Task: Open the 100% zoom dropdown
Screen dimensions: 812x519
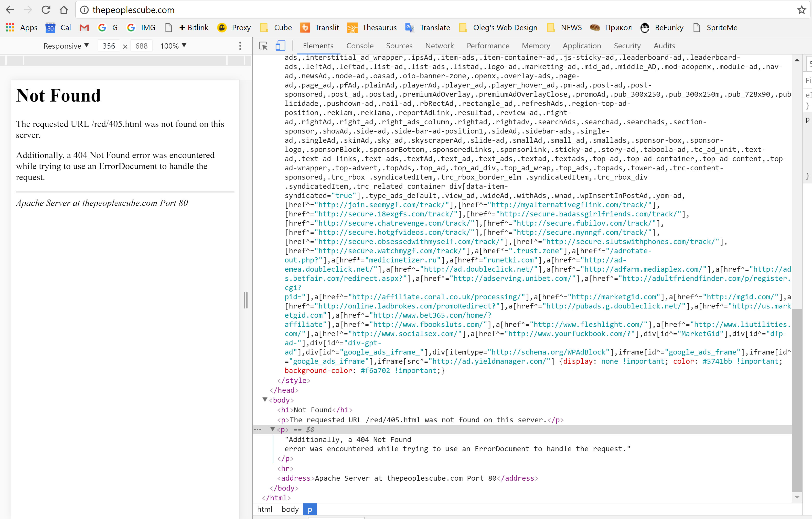Action: tap(173, 46)
